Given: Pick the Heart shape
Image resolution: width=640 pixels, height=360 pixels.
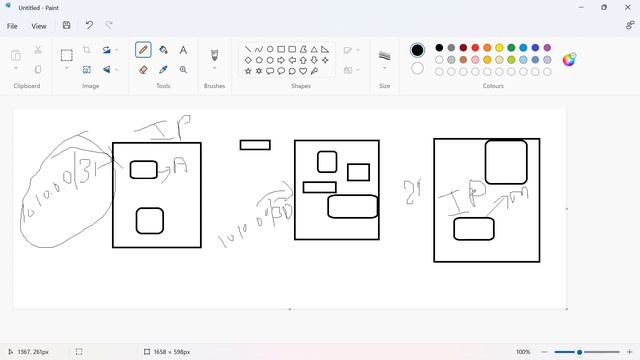Looking at the screenshot, I should 303,71.
